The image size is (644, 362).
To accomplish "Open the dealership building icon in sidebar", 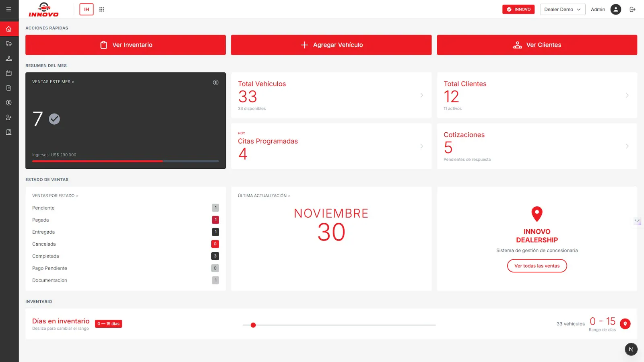I will [x=9, y=132].
